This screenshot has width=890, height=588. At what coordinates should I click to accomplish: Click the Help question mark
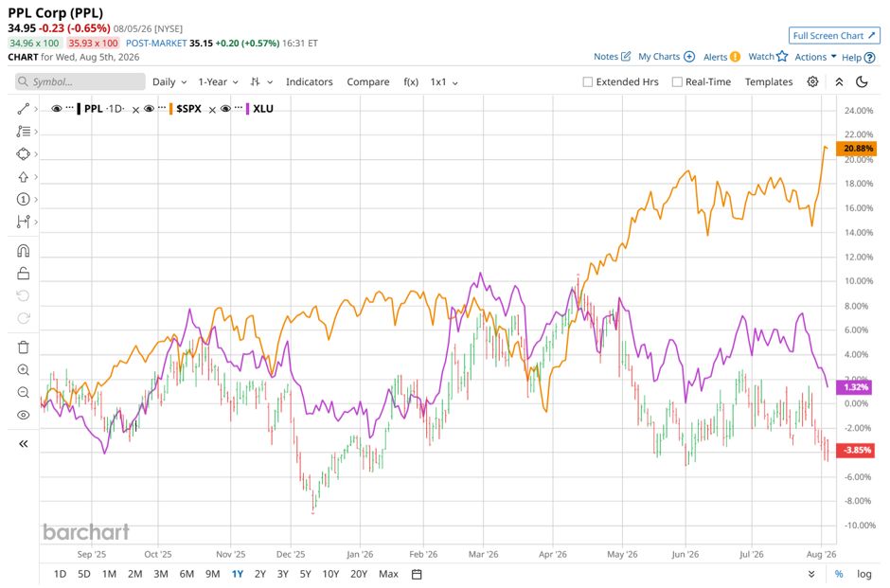[869, 58]
